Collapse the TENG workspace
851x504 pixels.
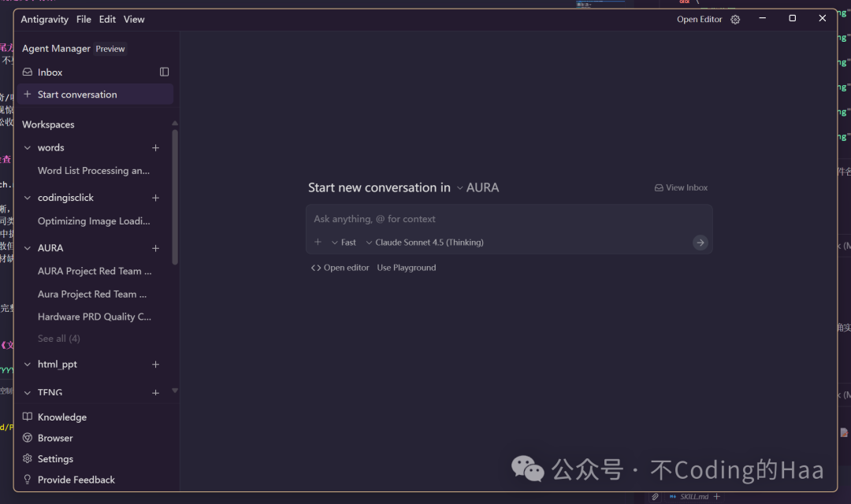[27, 392]
